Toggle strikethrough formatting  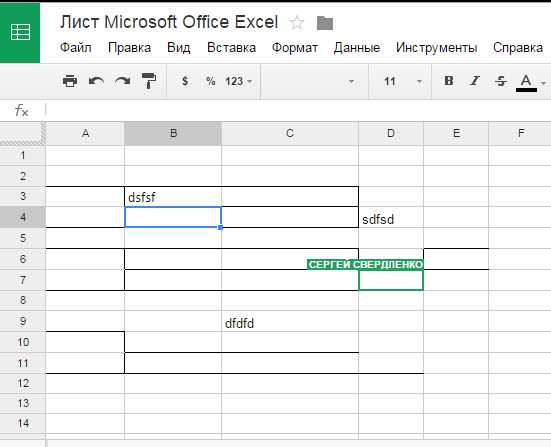[500, 81]
